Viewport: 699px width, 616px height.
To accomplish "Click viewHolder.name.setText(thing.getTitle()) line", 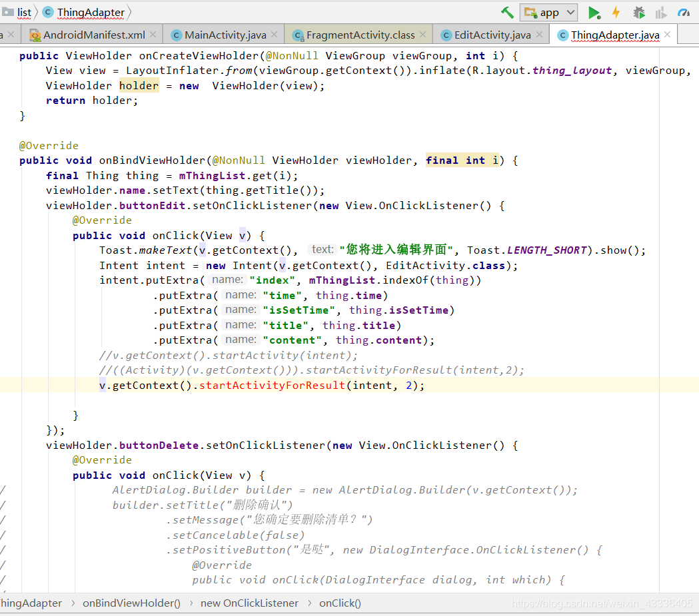I will [185, 190].
